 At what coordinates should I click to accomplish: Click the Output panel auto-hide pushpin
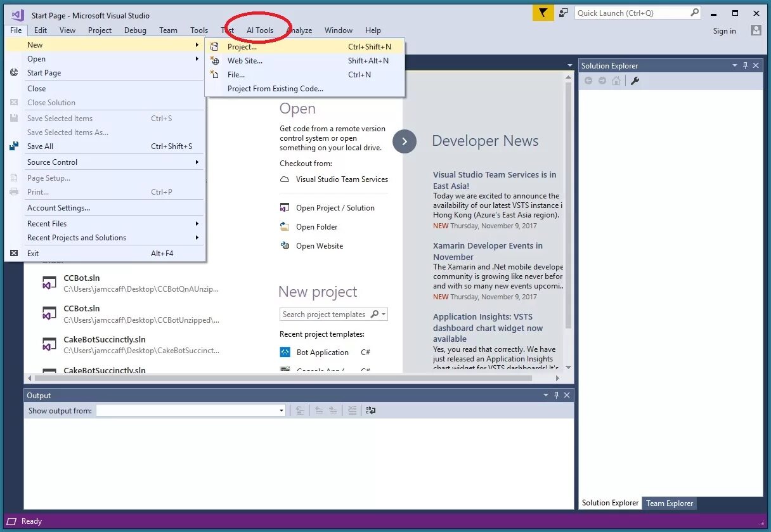(557, 395)
